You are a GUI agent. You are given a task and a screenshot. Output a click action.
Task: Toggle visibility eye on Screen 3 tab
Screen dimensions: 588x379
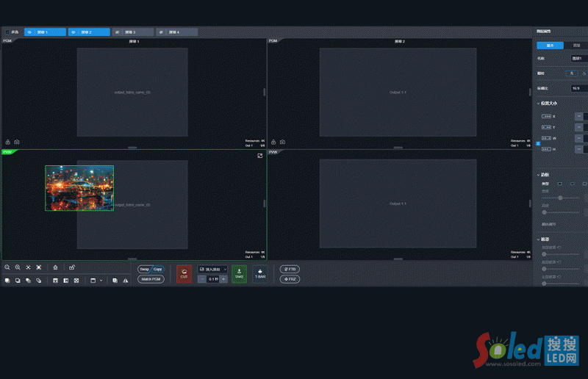pyautogui.click(x=118, y=32)
